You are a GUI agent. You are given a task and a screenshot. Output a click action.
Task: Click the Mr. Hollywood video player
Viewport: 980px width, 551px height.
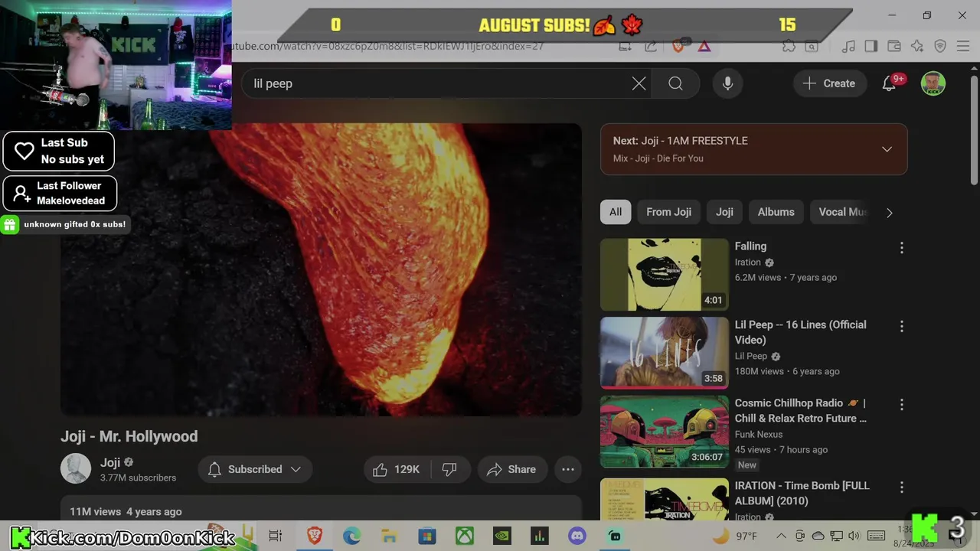click(321, 270)
